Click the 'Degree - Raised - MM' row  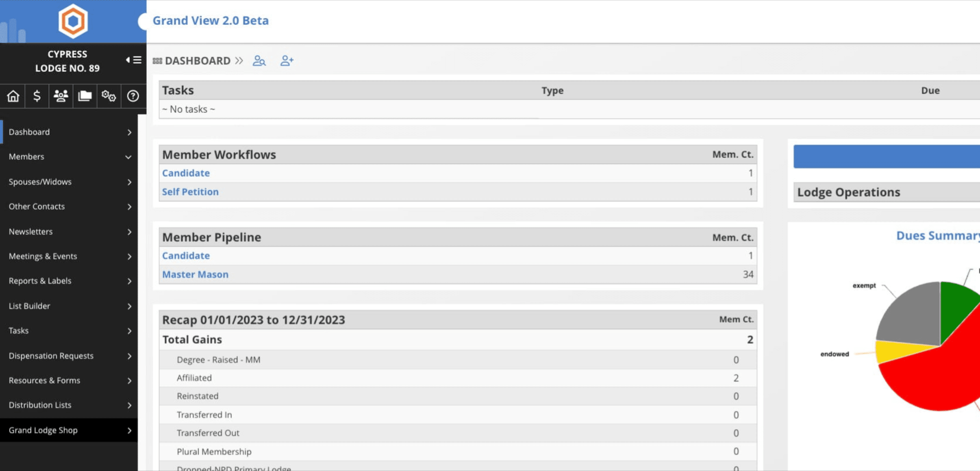[458, 360]
